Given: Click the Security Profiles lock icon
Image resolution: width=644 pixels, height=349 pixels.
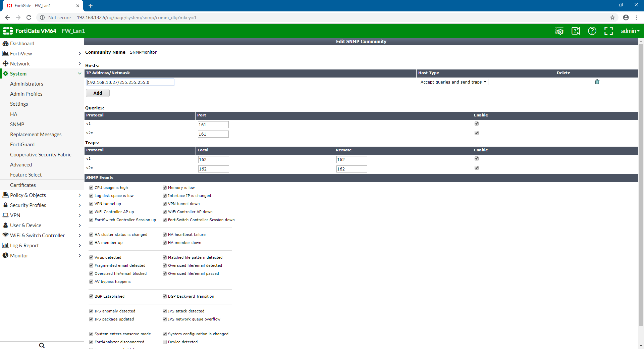Looking at the screenshot, I should pyautogui.click(x=5, y=205).
